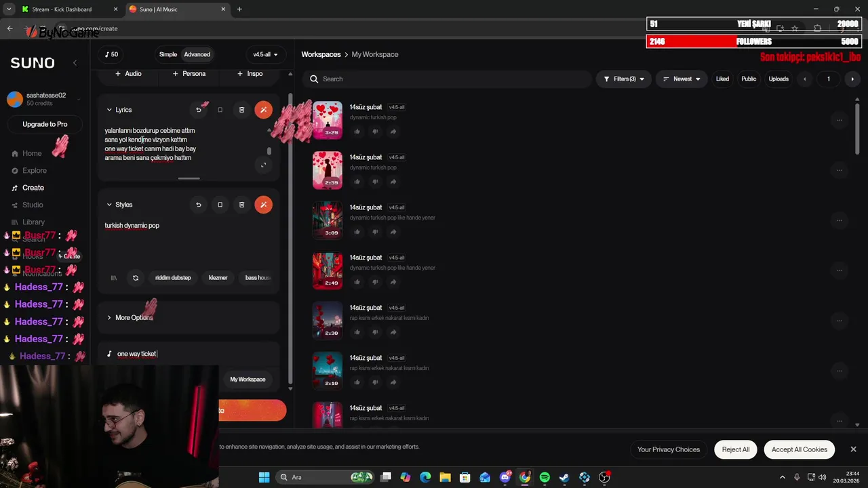Switch to Simple creation mode
Viewport: 868px width, 488px height.
pos(168,54)
